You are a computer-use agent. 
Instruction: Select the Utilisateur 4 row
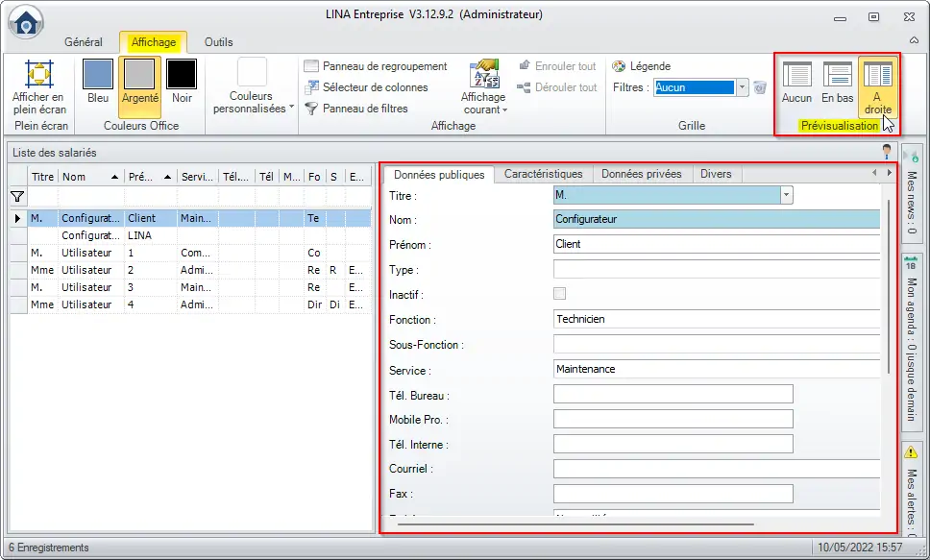(x=191, y=304)
